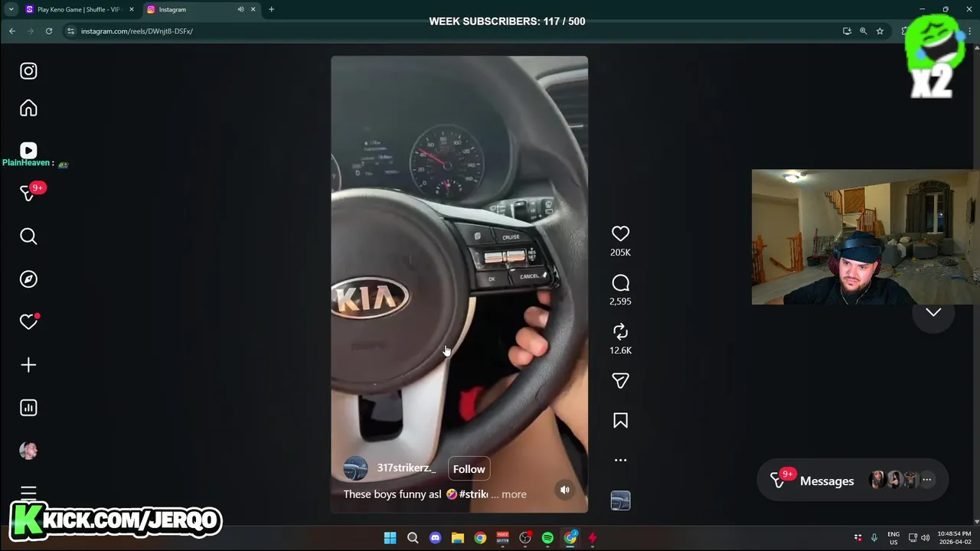Open Spotify from taskbar

[547, 538]
